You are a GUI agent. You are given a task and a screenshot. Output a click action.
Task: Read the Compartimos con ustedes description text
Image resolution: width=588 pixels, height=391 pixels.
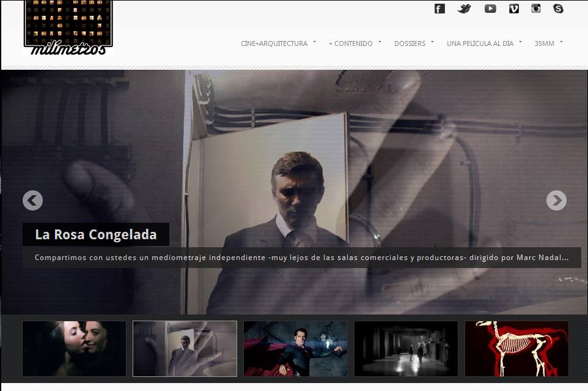pyautogui.click(x=301, y=258)
